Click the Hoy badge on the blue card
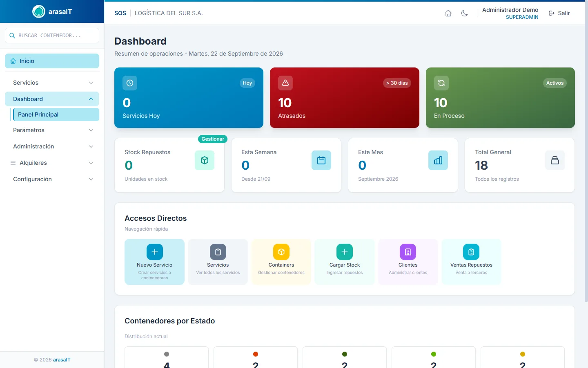Screen dimensions: 588x368 [247, 83]
